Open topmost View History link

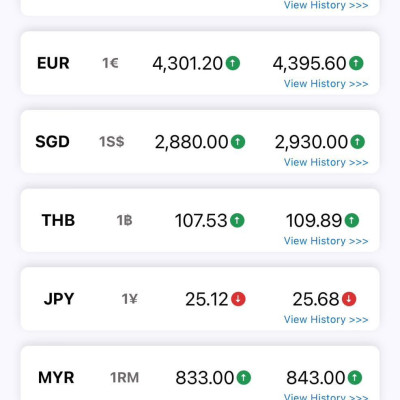coord(326,5)
